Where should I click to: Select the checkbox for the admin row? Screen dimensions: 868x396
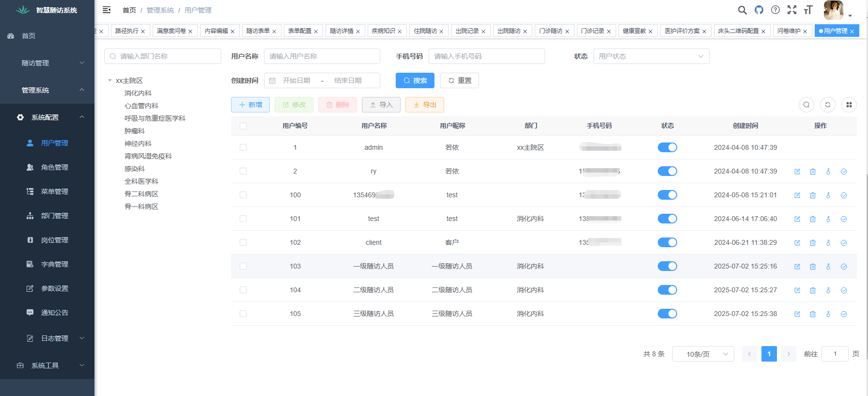pyautogui.click(x=243, y=147)
